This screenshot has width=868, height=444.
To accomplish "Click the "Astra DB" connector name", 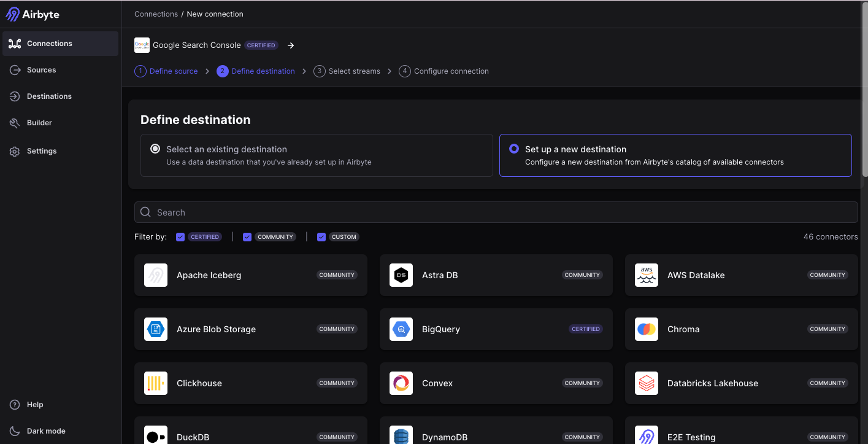I will pyautogui.click(x=440, y=275).
